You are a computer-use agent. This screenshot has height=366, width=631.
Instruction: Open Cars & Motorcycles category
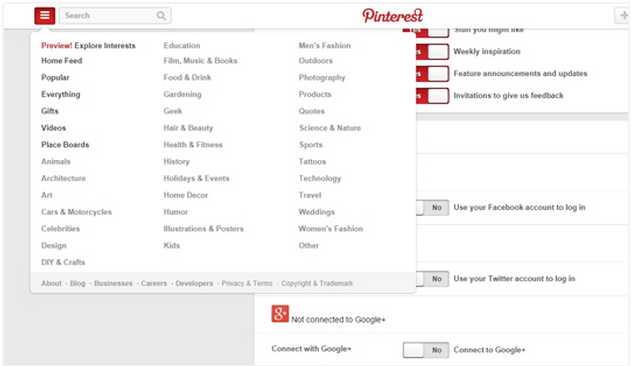[76, 212]
